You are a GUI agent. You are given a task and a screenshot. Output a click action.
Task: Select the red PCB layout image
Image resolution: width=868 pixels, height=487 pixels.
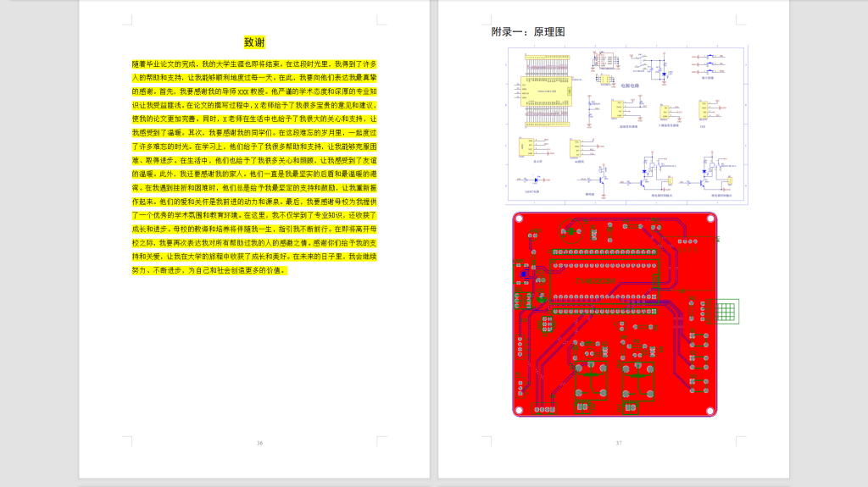tap(626, 314)
